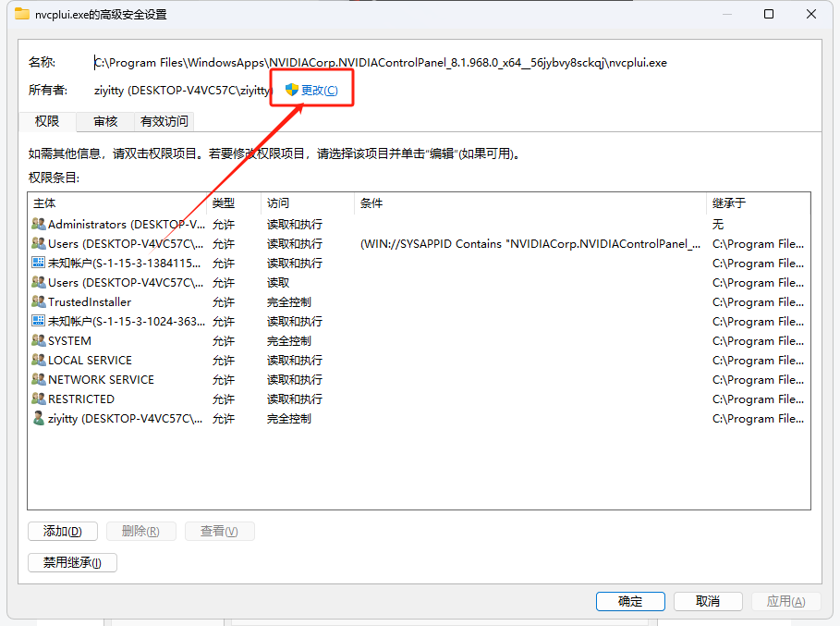The width and height of the screenshot is (840, 626).
Task: Click the icon of the TrustedInstaller entry
Action: click(39, 301)
